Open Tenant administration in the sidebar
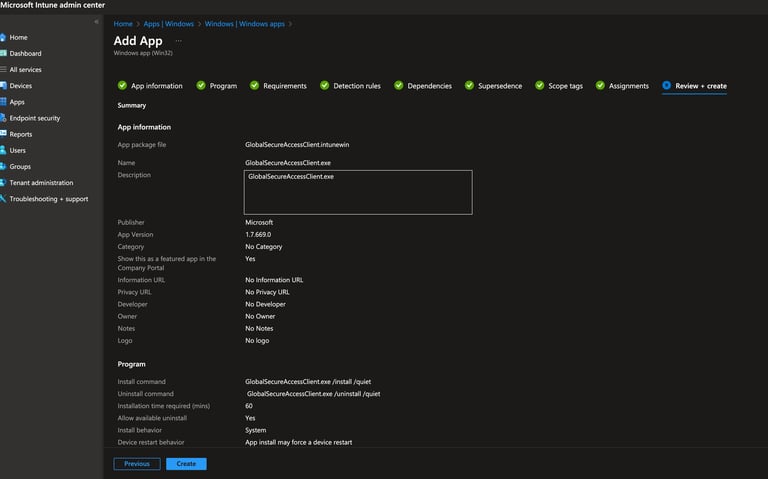 pyautogui.click(x=41, y=183)
